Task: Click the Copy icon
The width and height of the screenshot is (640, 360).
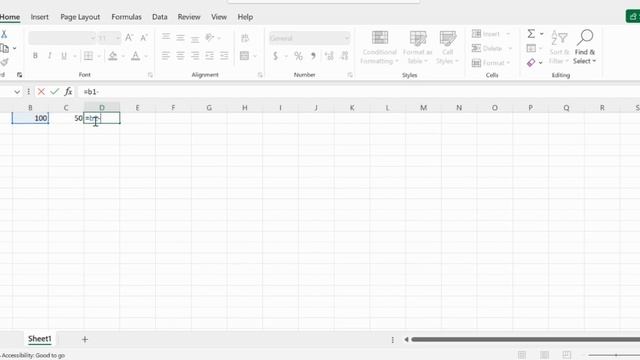Action: (4, 48)
